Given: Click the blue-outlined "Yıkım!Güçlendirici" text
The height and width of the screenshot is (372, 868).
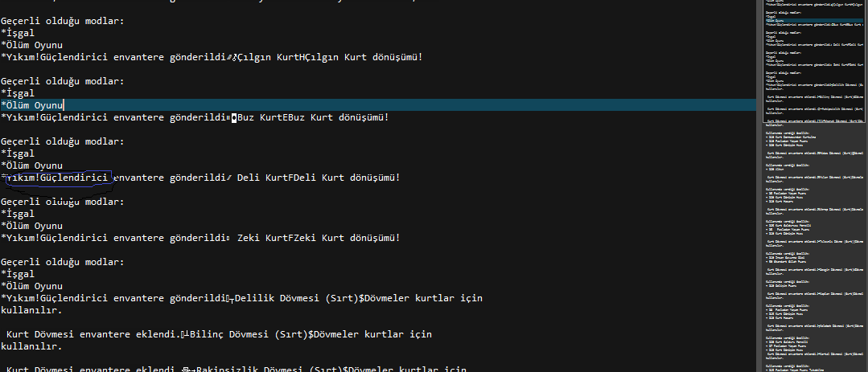Looking at the screenshot, I should tap(58, 178).
